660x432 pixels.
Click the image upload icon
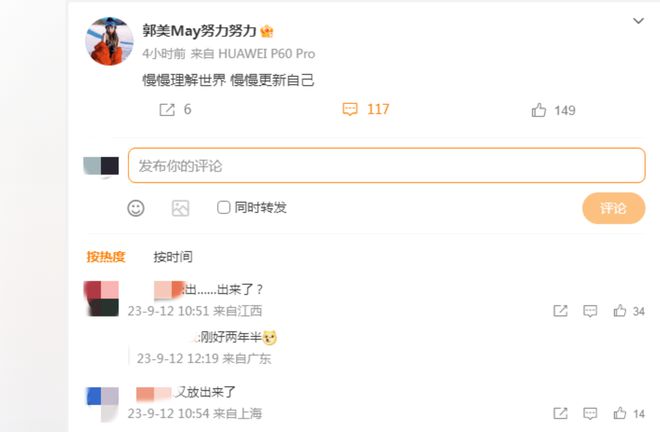pyautogui.click(x=181, y=208)
